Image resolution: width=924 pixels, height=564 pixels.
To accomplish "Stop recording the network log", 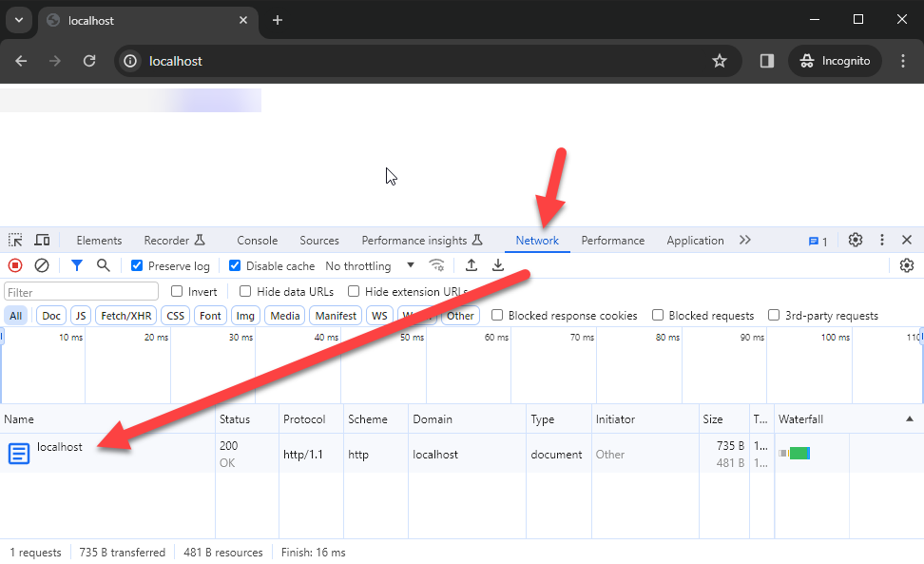I will pyautogui.click(x=14, y=265).
